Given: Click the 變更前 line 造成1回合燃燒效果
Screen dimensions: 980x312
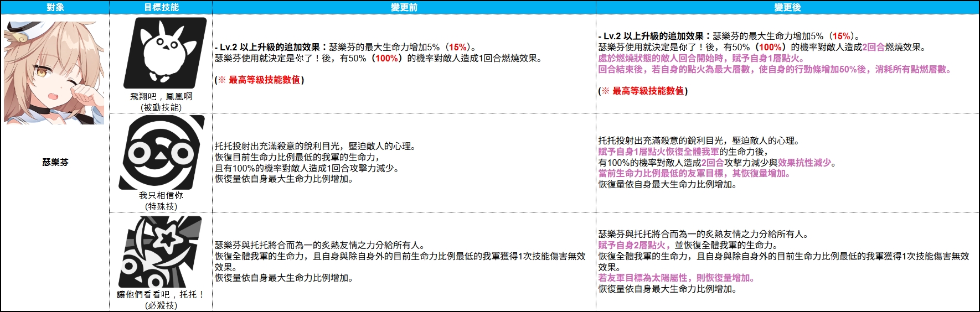Looking at the screenshot, I should pos(378,58).
